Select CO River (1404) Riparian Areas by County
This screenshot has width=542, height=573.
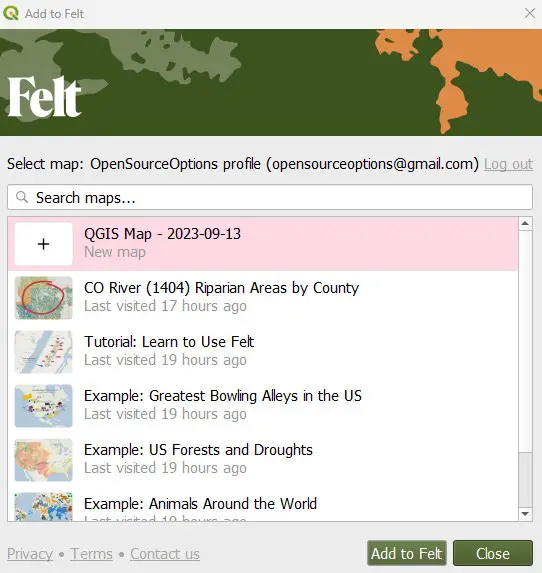pos(263,297)
